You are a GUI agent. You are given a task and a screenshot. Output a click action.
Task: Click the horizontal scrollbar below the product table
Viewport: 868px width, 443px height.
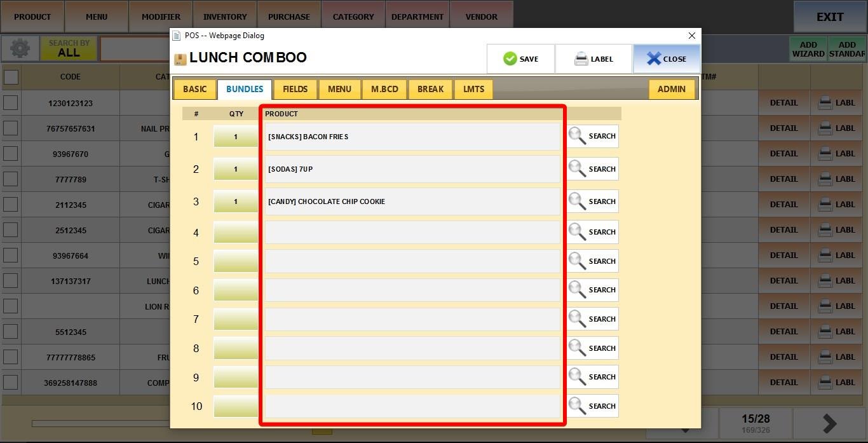(x=100, y=423)
